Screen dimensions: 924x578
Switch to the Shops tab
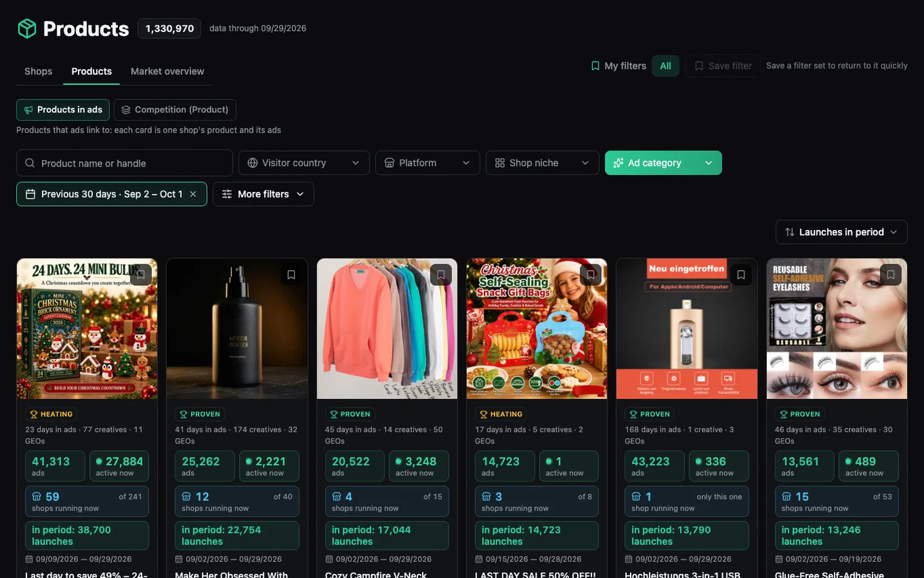(x=38, y=71)
